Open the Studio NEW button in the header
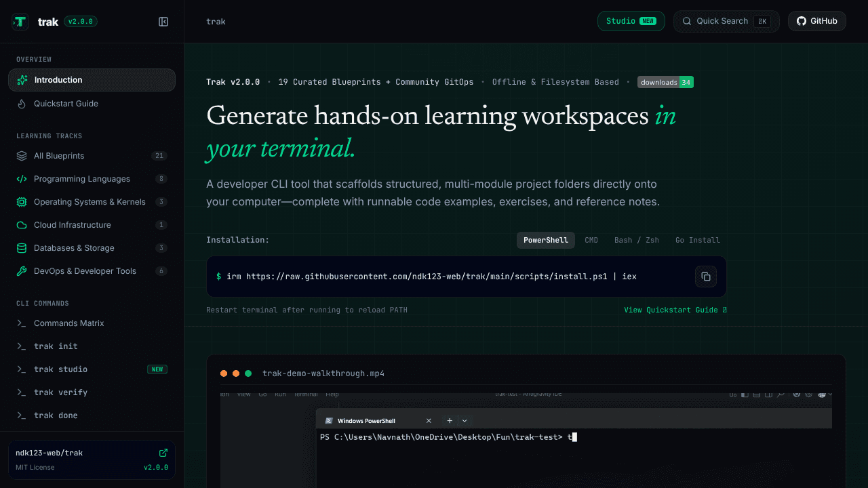 tap(631, 21)
